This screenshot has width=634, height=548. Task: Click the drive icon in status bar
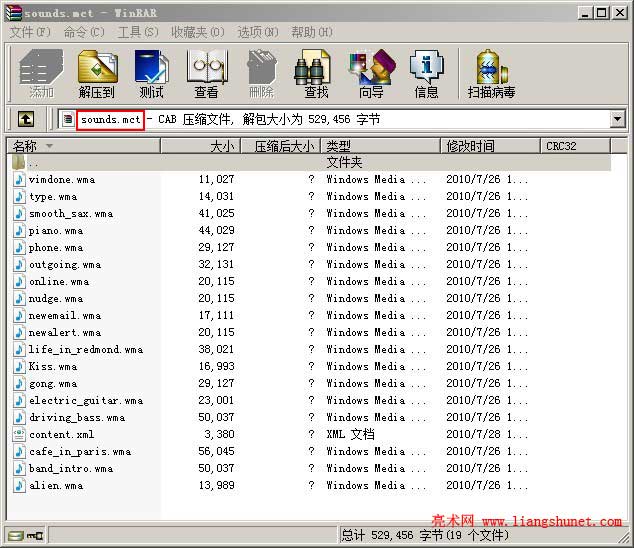(x=16, y=536)
